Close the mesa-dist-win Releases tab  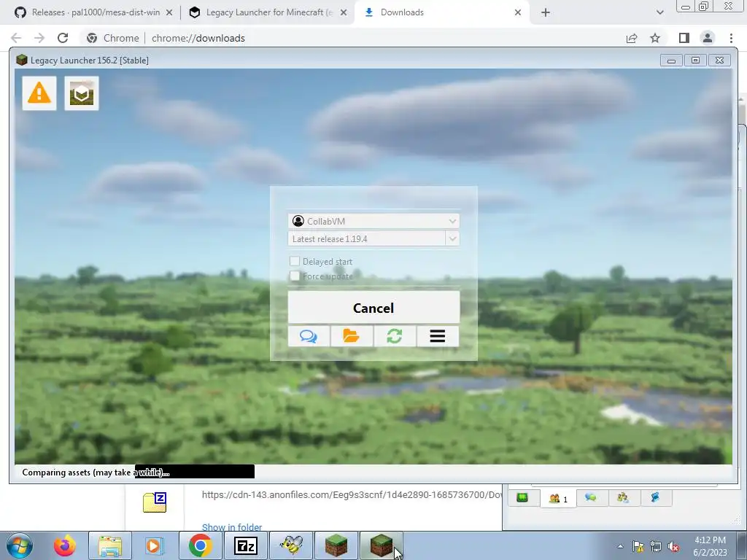(x=169, y=12)
